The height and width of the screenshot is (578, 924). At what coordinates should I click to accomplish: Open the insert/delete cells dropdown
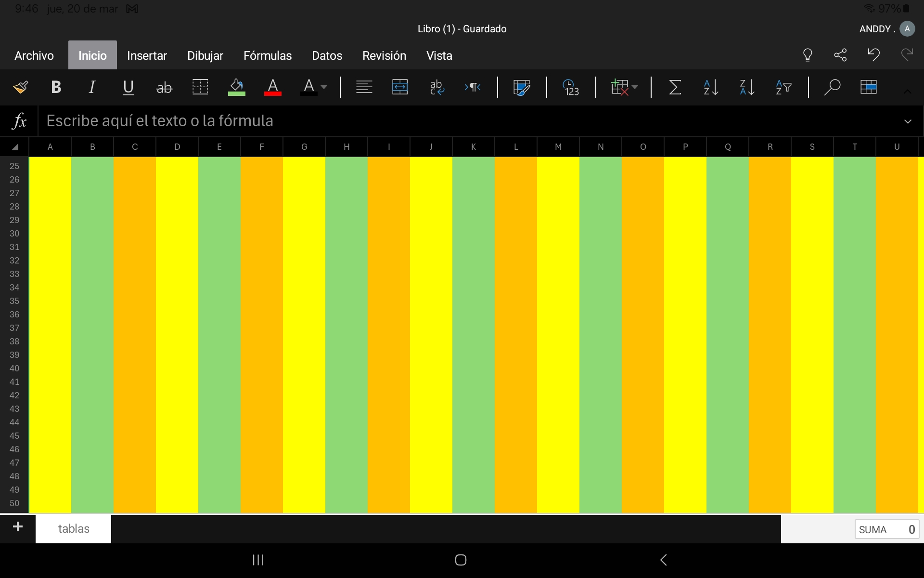pyautogui.click(x=624, y=87)
